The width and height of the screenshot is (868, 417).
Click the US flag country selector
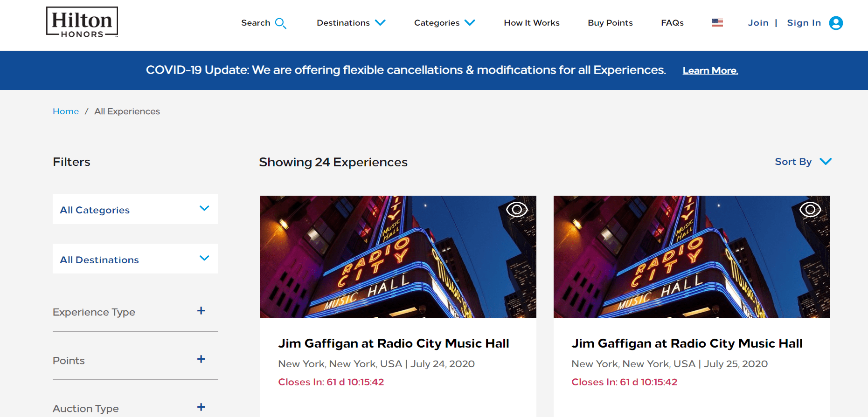pos(717,23)
